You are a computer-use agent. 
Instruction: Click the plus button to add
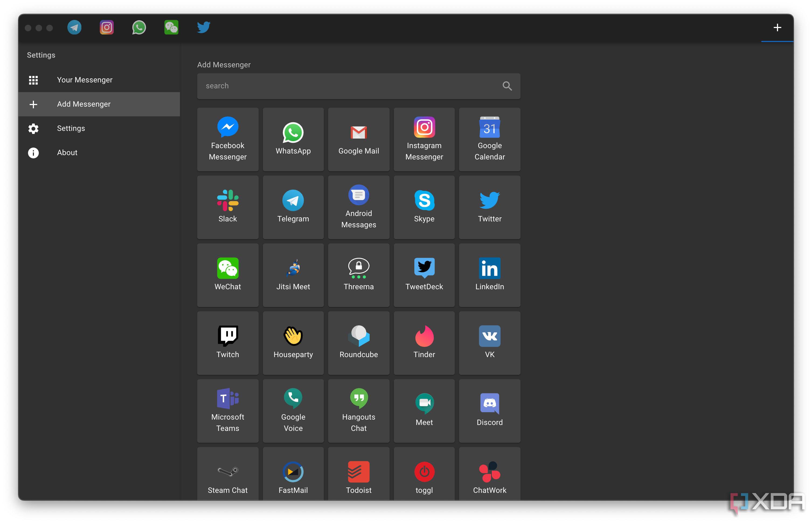pos(777,27)
